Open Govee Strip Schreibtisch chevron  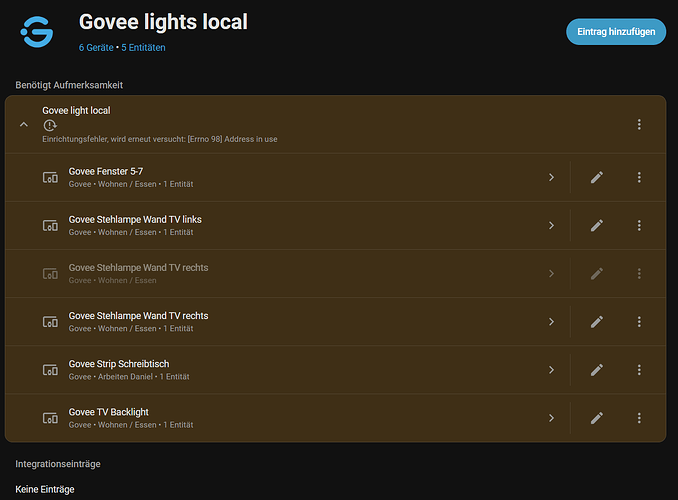551,370
